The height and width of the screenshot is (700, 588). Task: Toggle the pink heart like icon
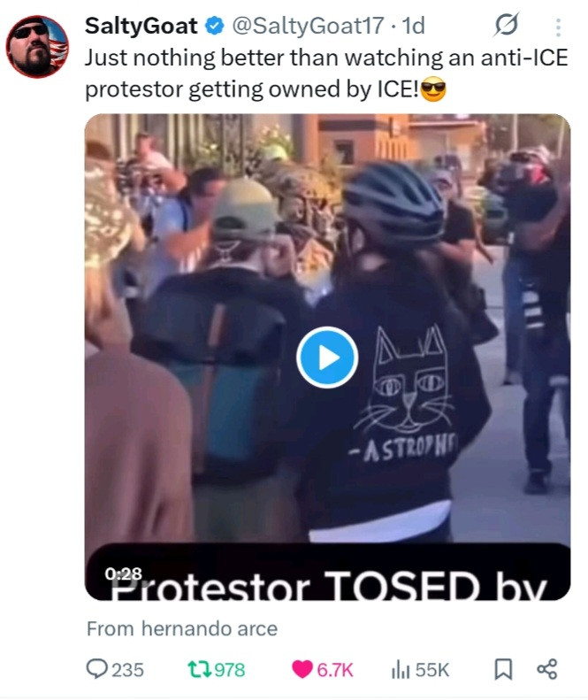tap(302, 670)
